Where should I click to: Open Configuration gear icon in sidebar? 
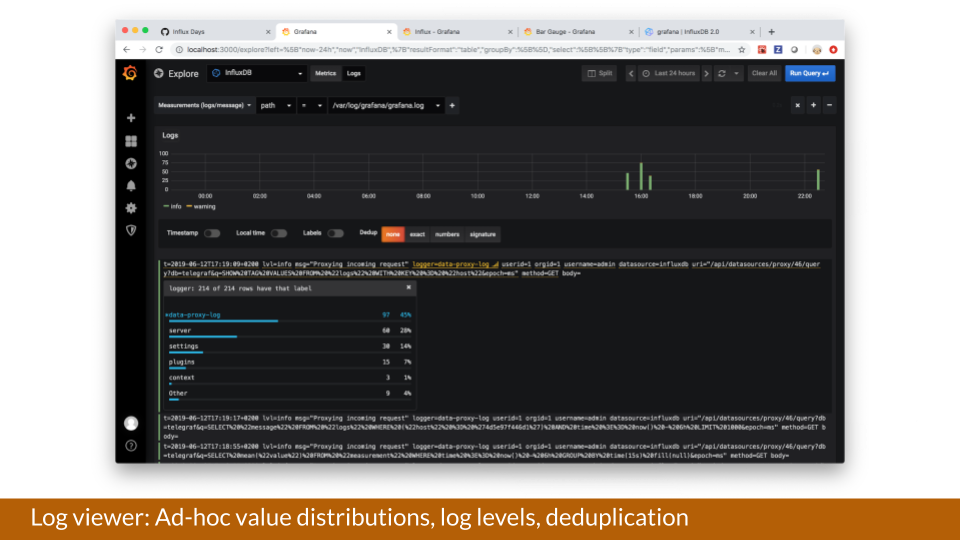pos(130,208)
